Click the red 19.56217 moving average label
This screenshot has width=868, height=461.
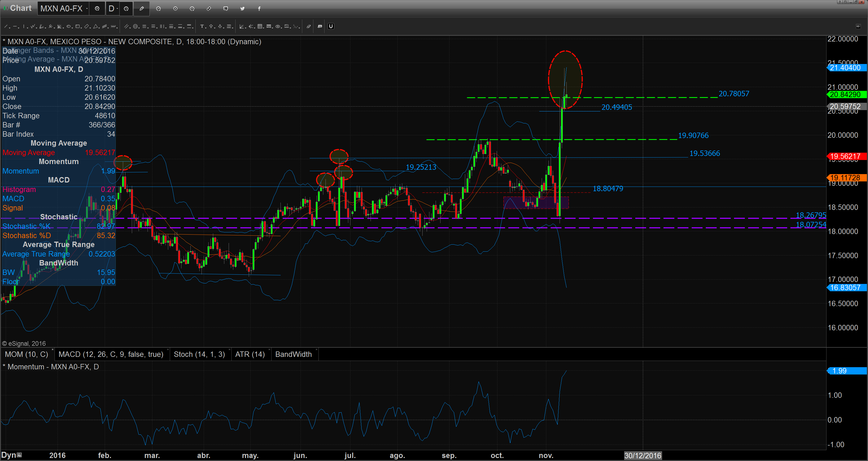(847, 156)
